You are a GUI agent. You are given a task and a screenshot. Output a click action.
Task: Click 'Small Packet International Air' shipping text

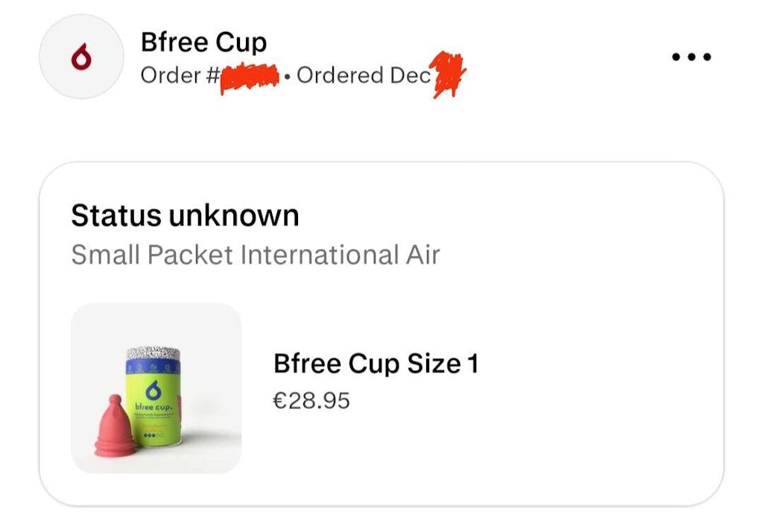click(255, 255)
